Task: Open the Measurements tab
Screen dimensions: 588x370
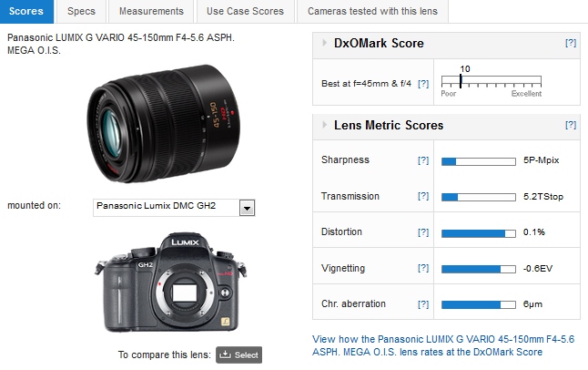Action: click(151, 11)
